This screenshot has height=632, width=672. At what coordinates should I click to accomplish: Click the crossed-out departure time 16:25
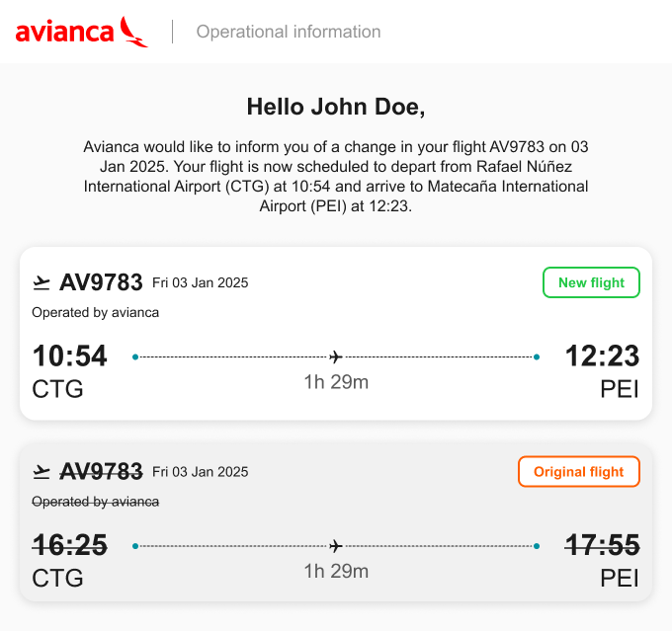tap(70, 544)
